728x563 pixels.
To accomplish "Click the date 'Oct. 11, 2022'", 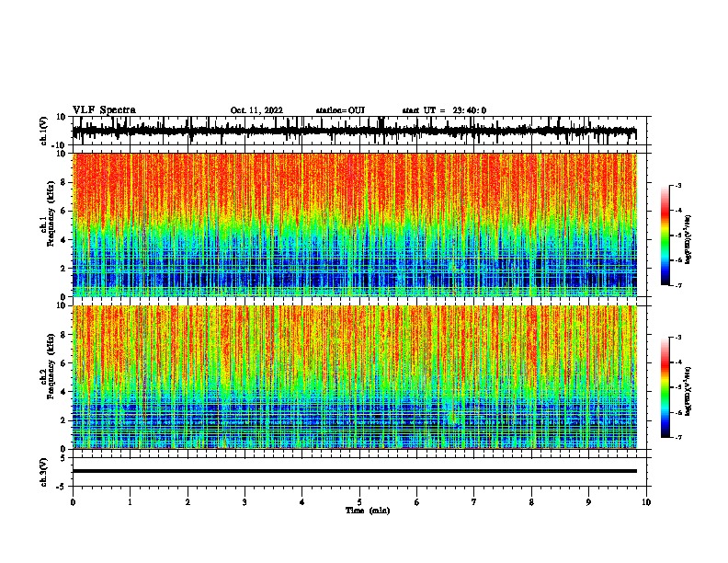I will pos(256,110).
